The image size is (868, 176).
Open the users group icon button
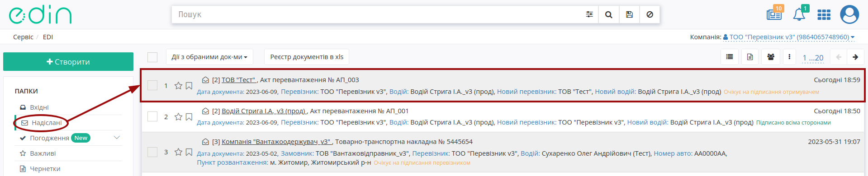(771, 57)
